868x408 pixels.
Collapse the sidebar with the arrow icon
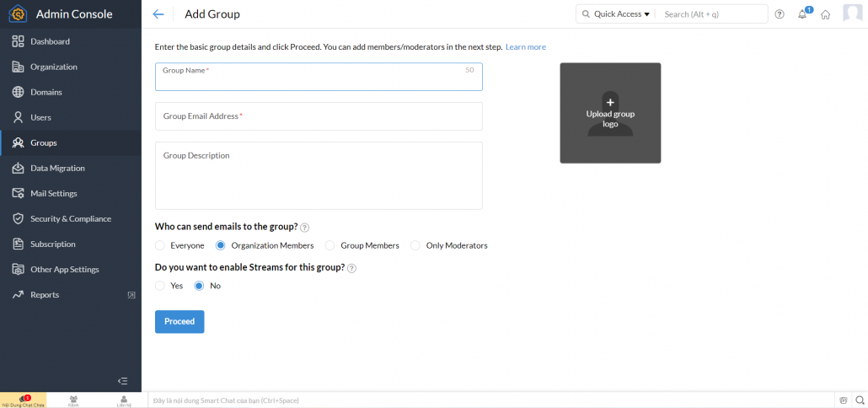click(123, 381)
